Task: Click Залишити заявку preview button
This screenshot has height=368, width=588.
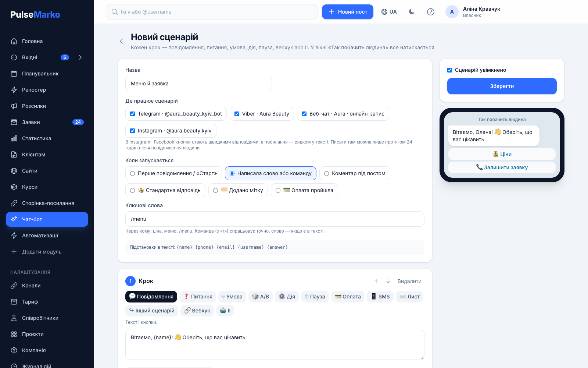Action: click(x=502, y=167)
